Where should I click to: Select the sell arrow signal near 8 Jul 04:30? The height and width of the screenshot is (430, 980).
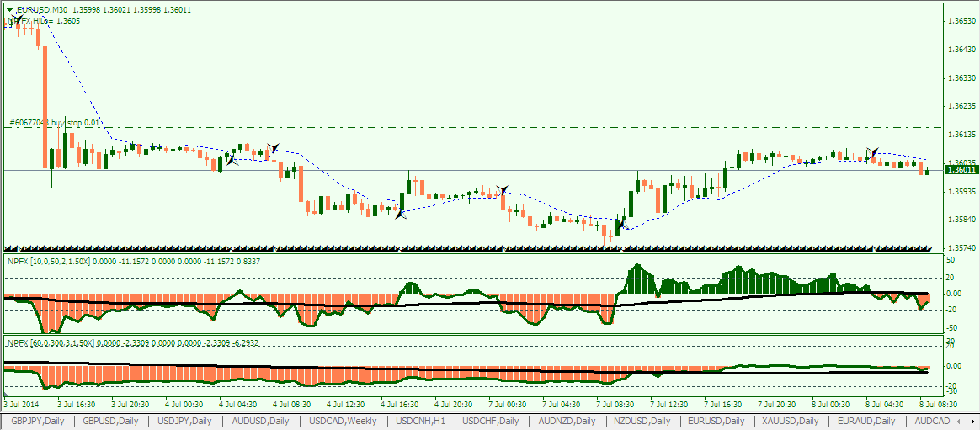872,151
